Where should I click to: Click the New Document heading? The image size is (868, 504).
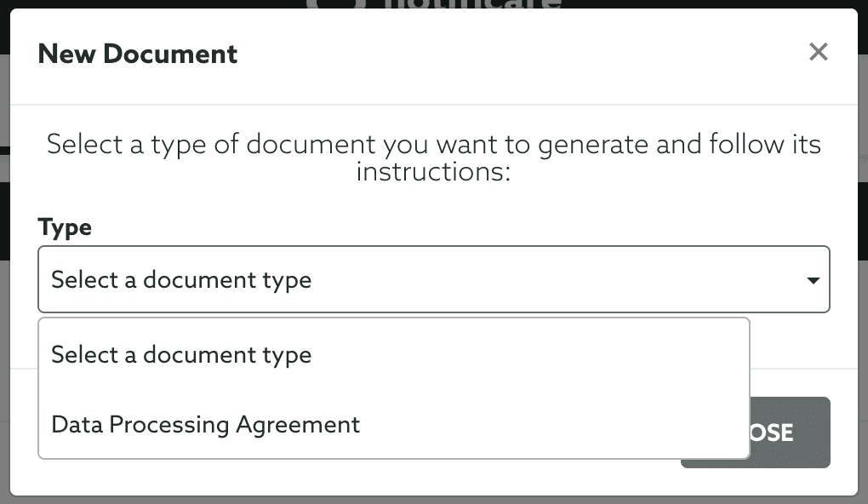137,54
